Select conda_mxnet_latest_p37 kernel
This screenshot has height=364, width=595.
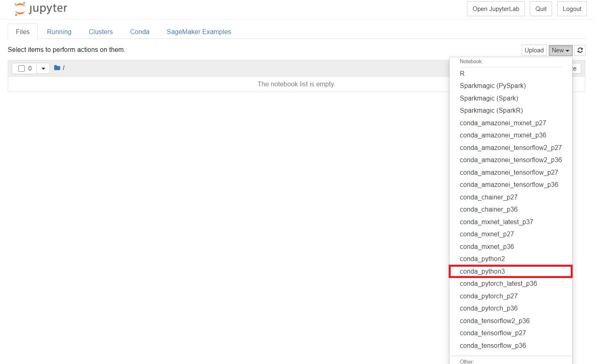511,222
